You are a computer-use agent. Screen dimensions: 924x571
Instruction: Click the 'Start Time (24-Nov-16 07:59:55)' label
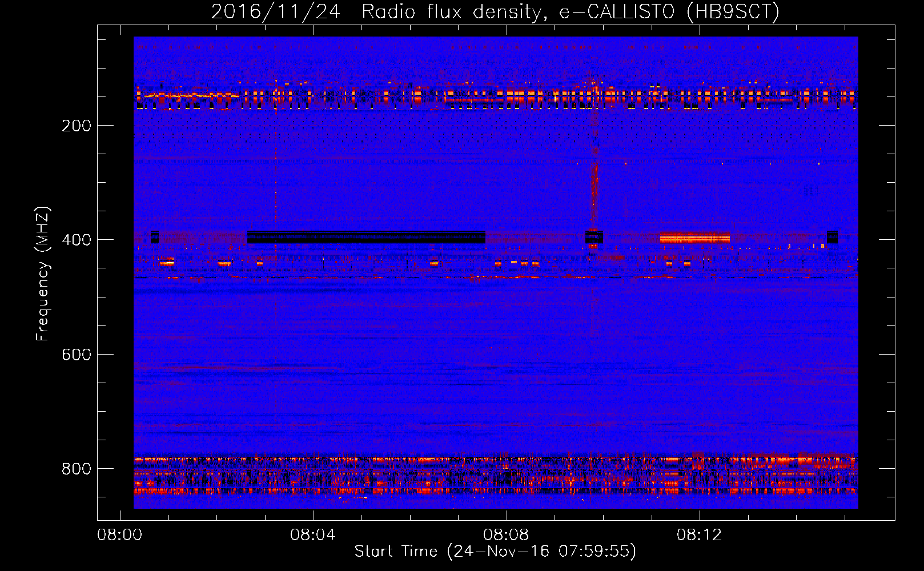tap(495, 552)
